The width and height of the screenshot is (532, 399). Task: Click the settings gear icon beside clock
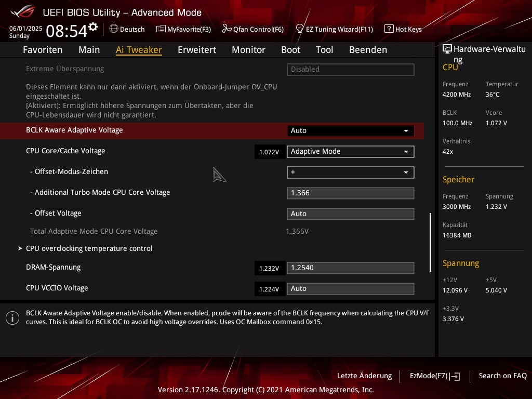[93, 26]
